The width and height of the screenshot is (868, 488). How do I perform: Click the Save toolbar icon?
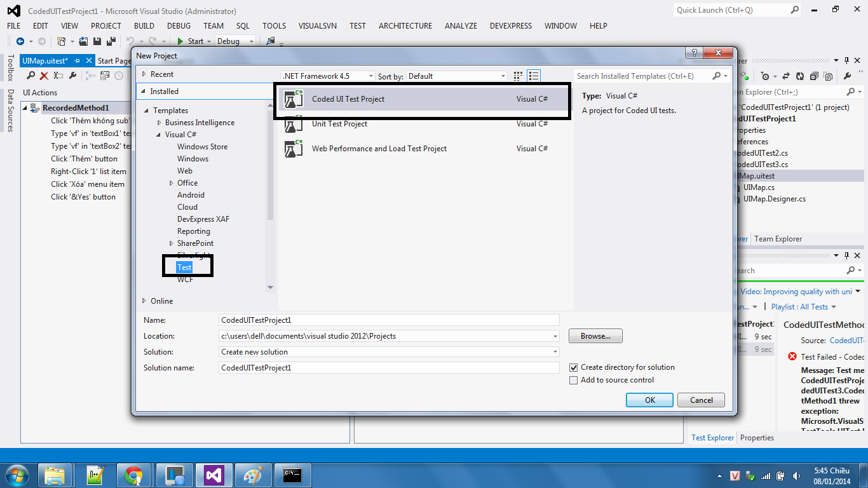pyautogui.click(x=97, y=41)
